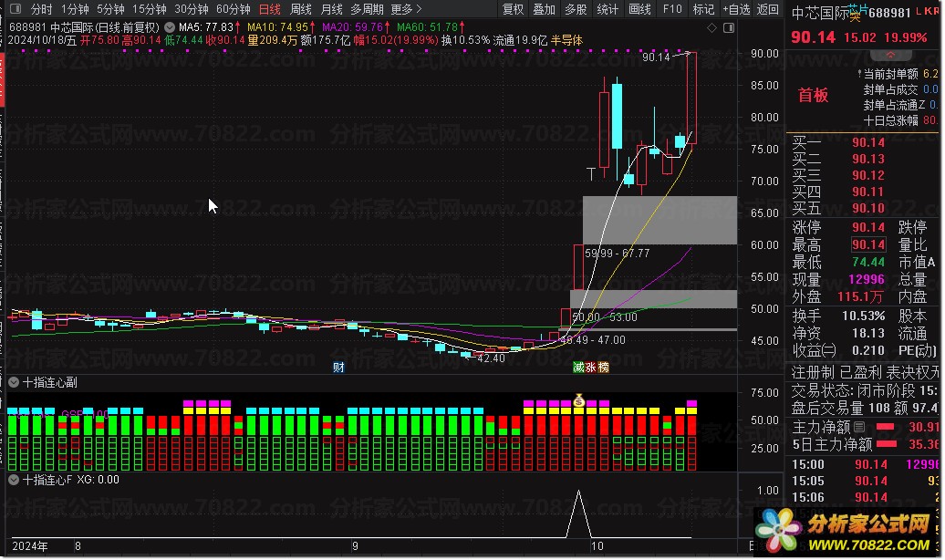Expand the 更多 periods menu
The image size is (945, 560).
point(406,9)
